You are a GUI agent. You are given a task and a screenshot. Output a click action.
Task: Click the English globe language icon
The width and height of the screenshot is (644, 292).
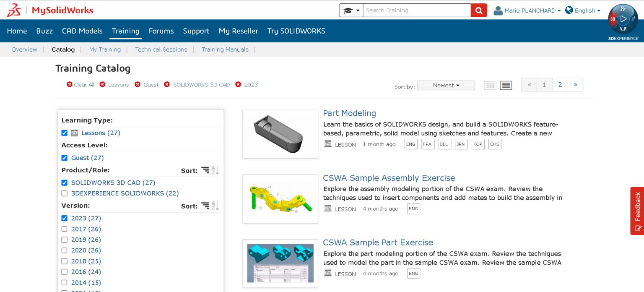pyautogui.click(x=569, y=10)
